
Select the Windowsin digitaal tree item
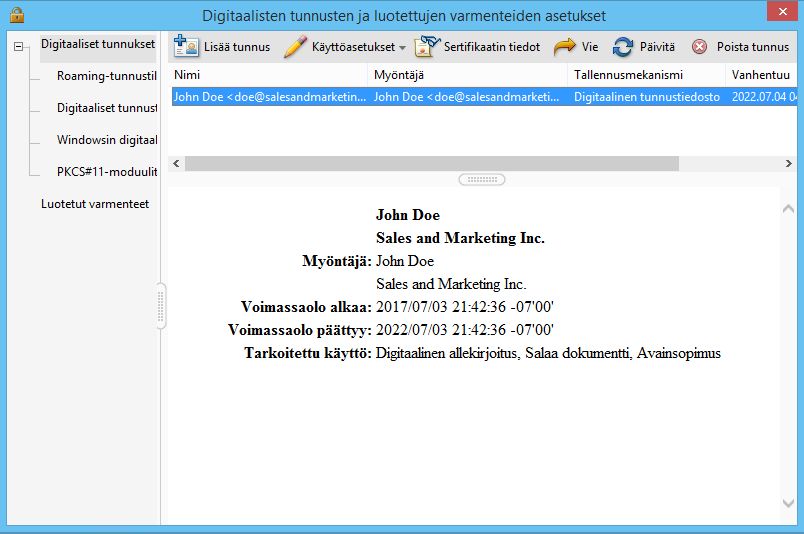coord(107,140)
